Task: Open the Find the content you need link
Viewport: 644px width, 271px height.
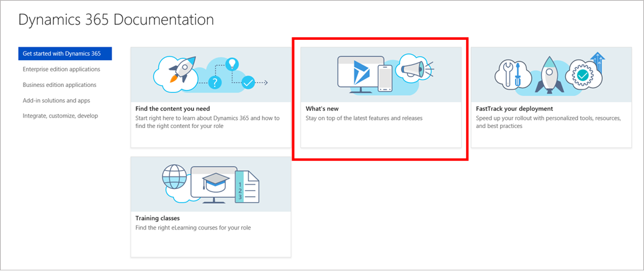Action: coord(173,109)
